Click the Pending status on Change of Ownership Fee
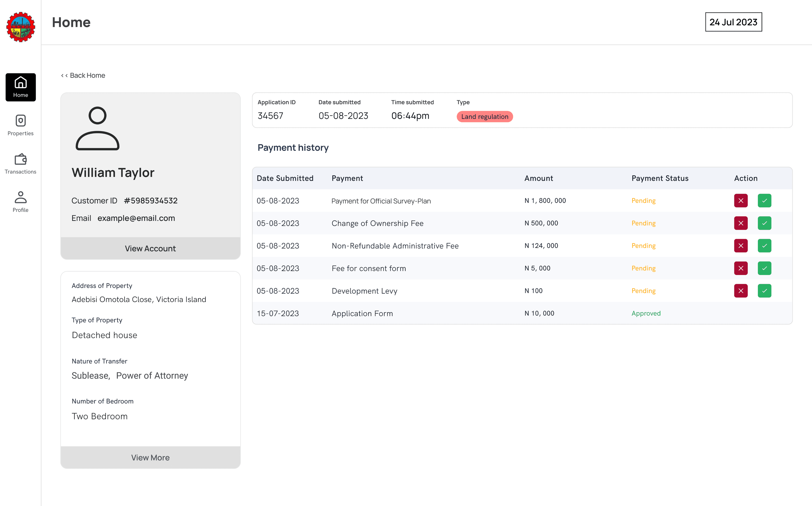Viewport: 812px width, 506px height. click(x=643, y=223)
